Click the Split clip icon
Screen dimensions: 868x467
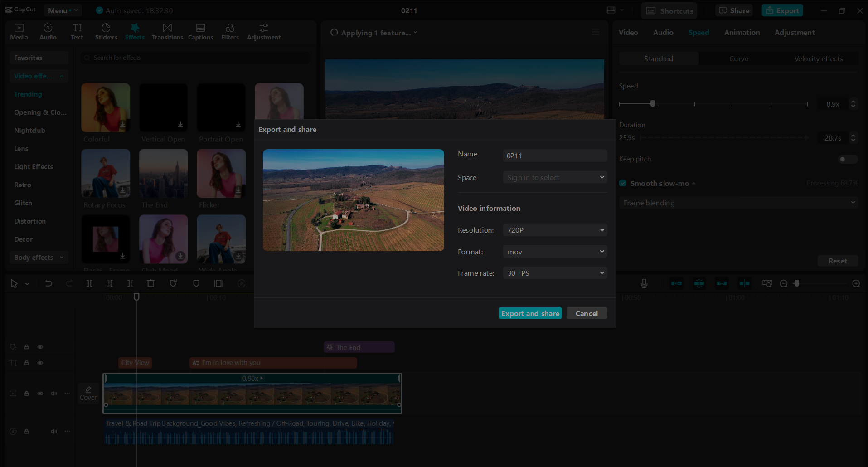[x=89, y=283]
